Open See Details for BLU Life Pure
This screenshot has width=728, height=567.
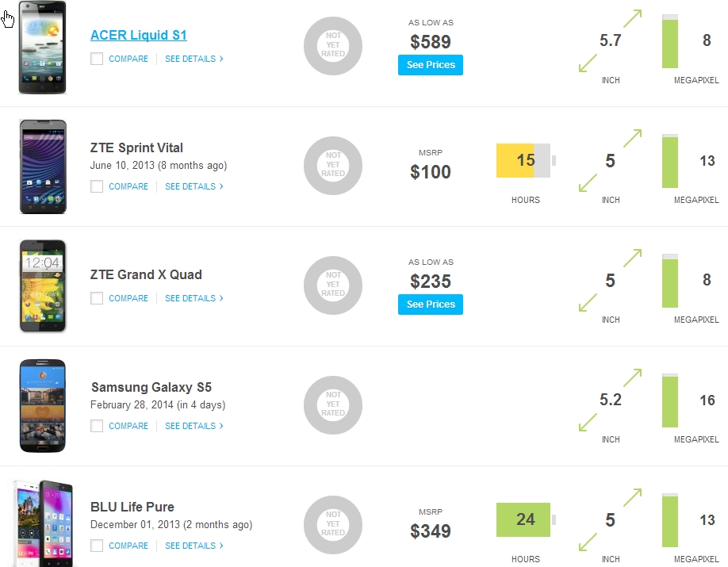pyautogui.click(x=193, y=546)
